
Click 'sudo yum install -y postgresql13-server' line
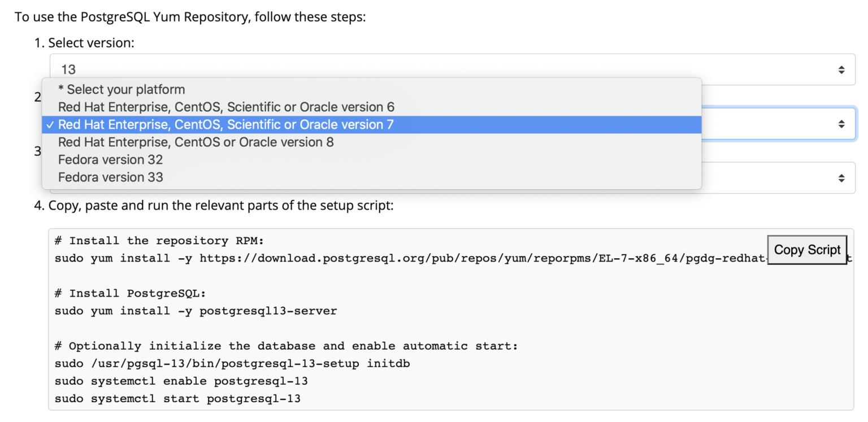point(196,311)
